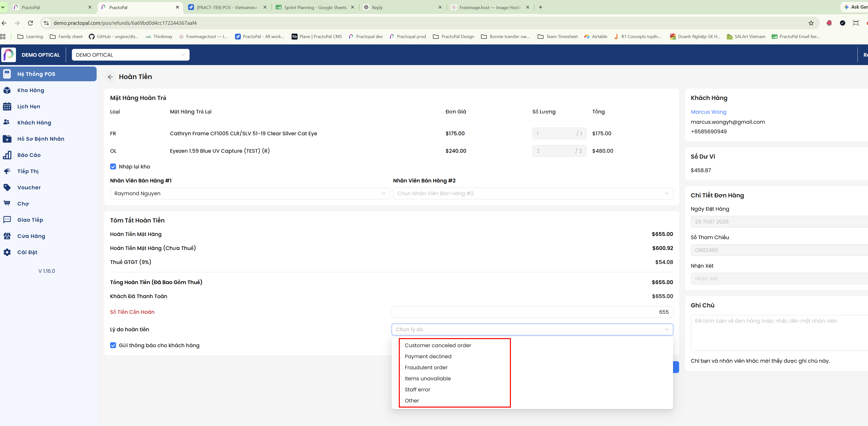
Task: Click the Cài Đặt gear icon
Action: point(7,252)
